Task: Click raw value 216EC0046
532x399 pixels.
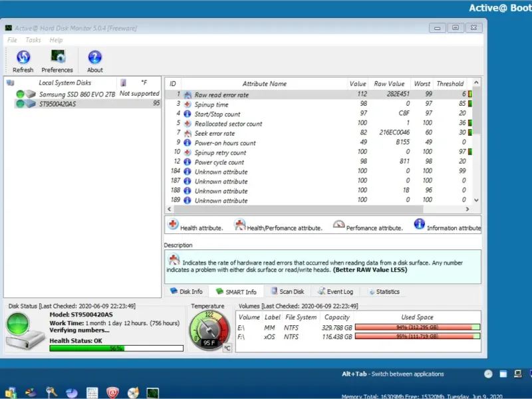Action: [x=394, y=132]
